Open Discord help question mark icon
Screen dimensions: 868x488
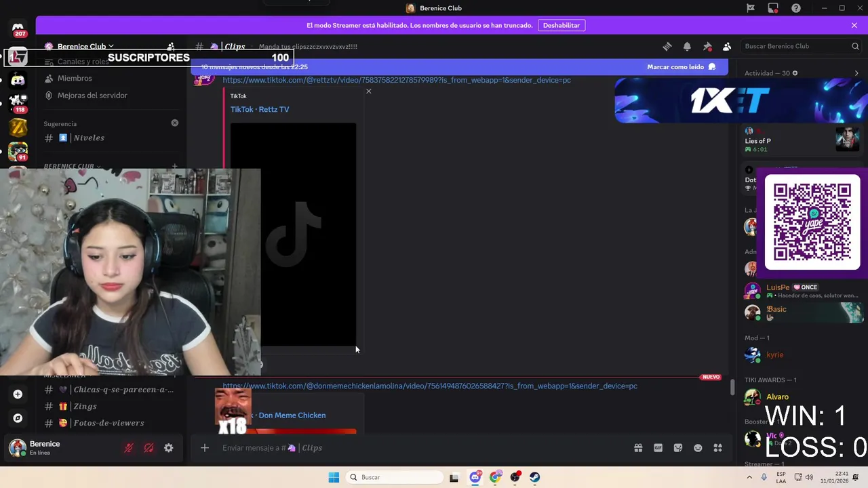(x=796, y=8)
